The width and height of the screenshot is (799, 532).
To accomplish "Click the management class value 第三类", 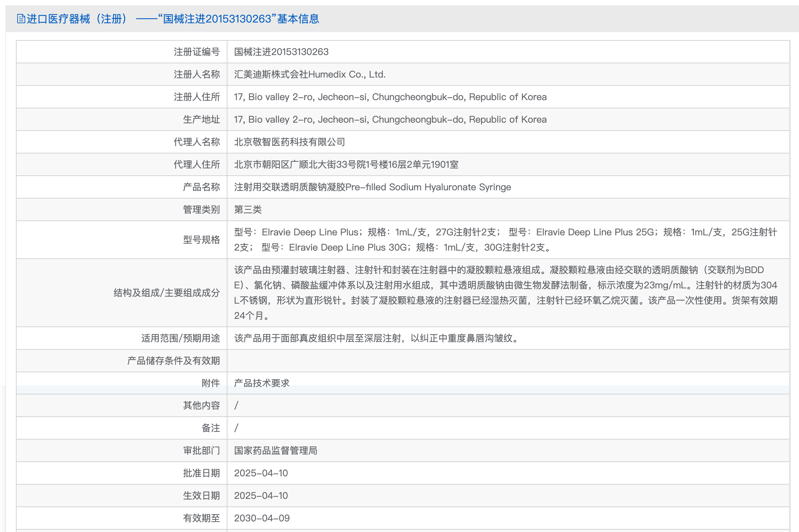I will pos(248,209).
